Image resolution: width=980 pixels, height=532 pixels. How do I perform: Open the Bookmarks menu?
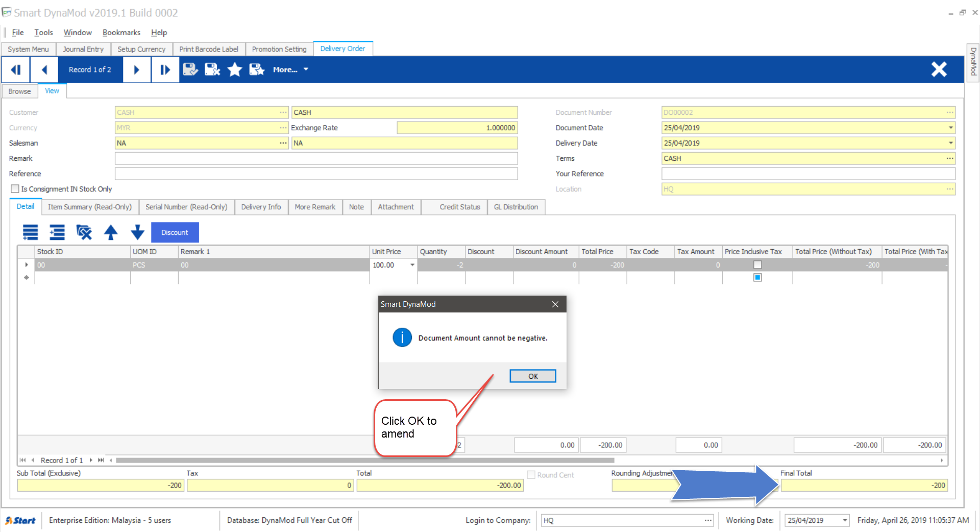click(121, 32)
